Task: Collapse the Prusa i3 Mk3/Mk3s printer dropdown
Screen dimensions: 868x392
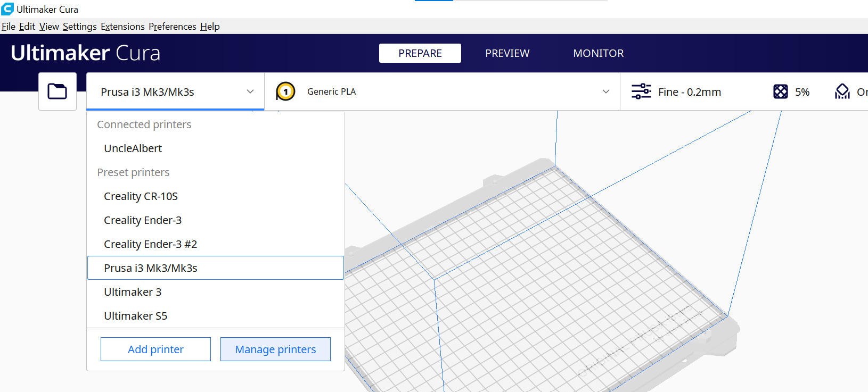Action: [x=250, y=91]
